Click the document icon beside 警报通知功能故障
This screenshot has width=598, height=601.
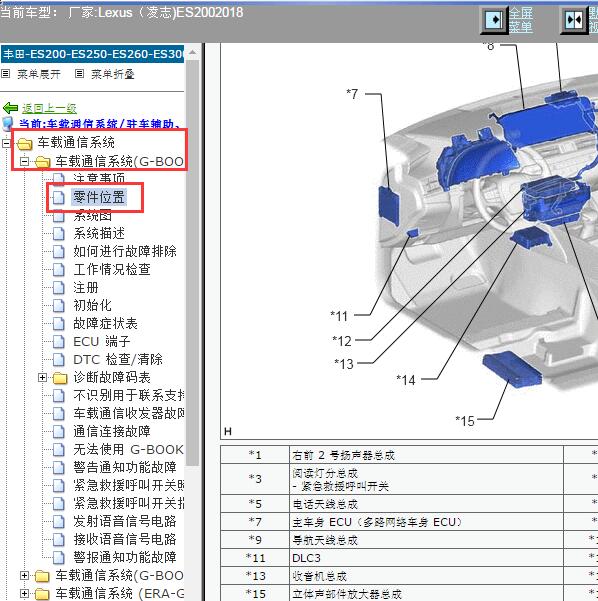click(x=58, y=557)
